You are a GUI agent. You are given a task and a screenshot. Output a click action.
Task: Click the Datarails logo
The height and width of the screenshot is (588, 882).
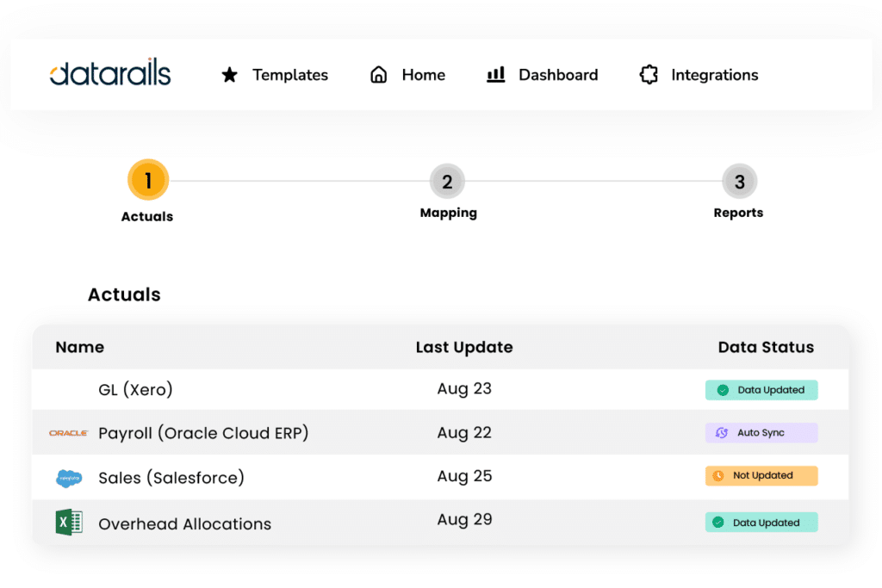click(110, 74)
